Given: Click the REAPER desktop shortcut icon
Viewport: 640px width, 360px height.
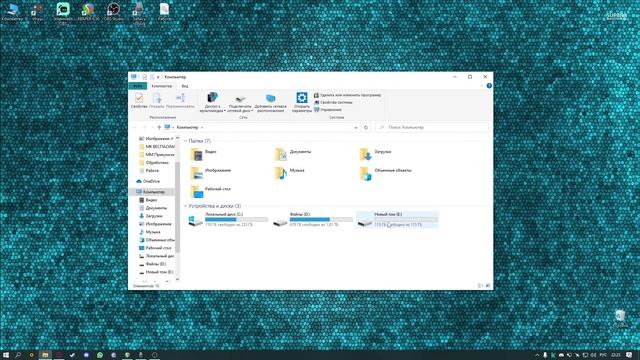Looking at the screenshot, I should point(88,12).
